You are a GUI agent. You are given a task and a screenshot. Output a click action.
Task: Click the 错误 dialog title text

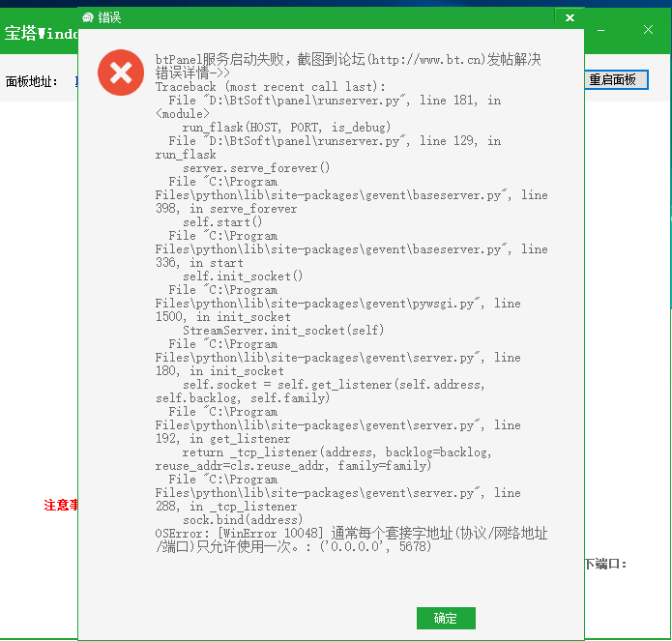pyautogui.click(x=109, y=17)
